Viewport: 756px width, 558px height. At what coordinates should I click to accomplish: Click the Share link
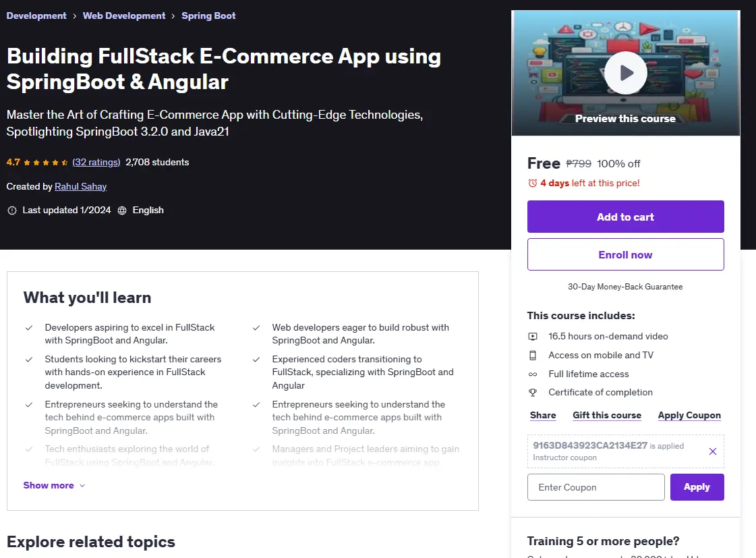pyautogui.click(x=543, y=415)
